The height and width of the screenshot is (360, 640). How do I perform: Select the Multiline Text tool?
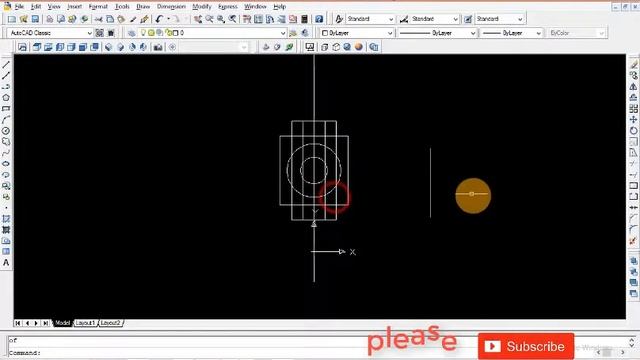[x=6, y=262]
